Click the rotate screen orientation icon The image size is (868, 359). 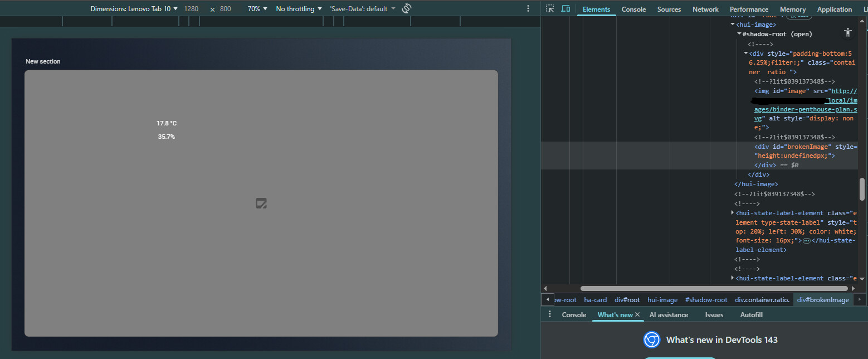(407, 9)
